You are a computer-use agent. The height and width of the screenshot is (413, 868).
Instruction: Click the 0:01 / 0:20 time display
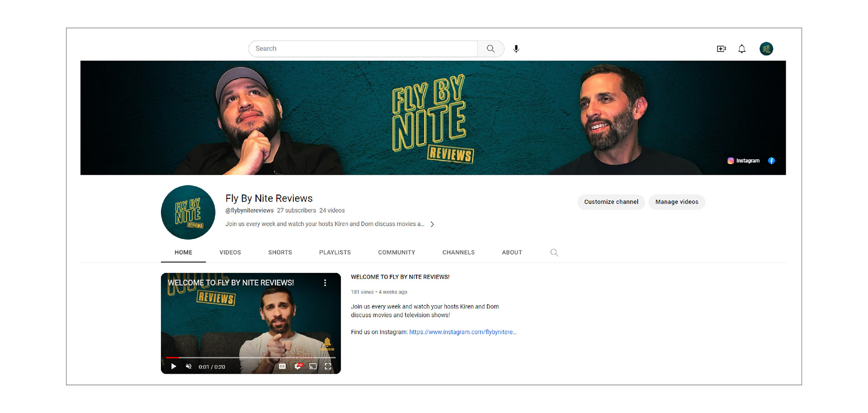[212, 367]
